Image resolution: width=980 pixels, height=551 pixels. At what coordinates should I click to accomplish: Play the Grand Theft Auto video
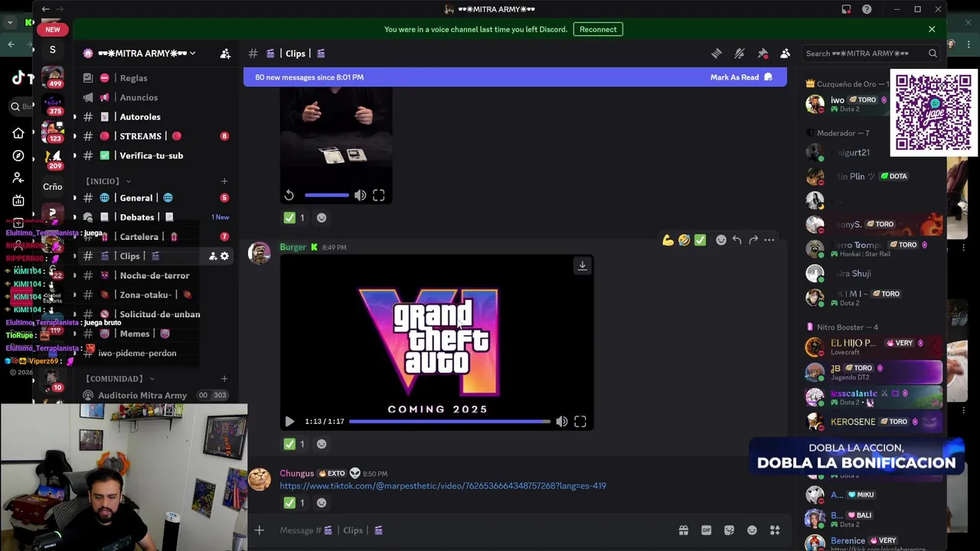point(289,422)
